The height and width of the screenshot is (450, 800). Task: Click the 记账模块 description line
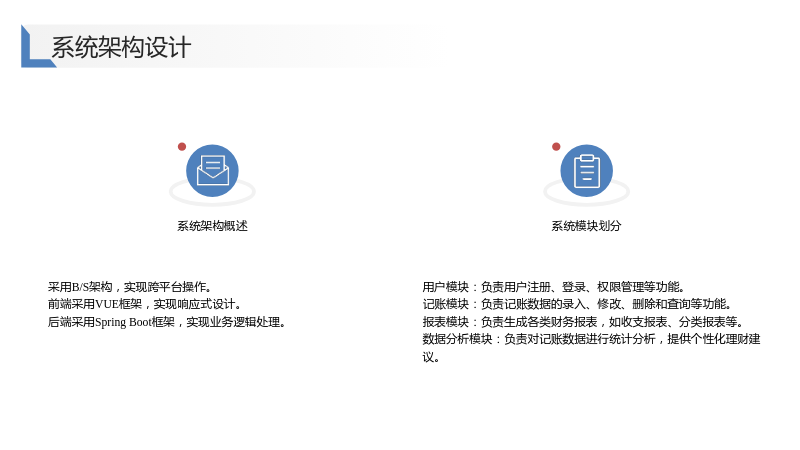[x=577, y=304]
